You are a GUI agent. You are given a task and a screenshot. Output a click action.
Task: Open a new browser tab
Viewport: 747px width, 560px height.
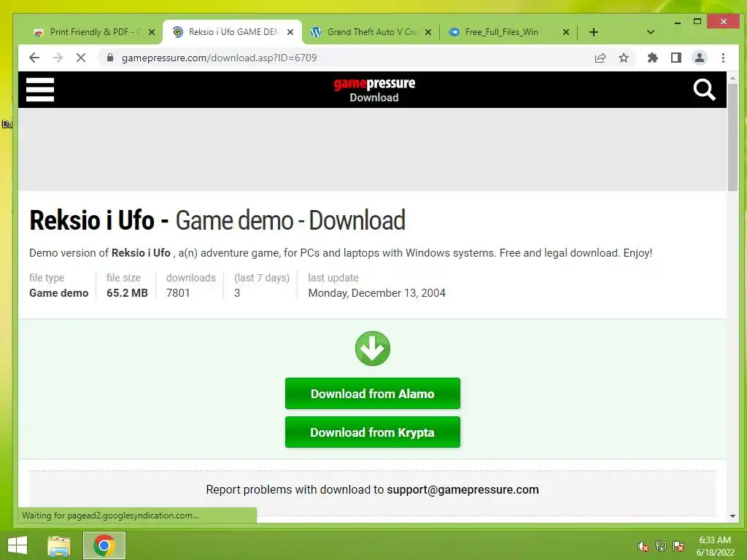point(594,32)
